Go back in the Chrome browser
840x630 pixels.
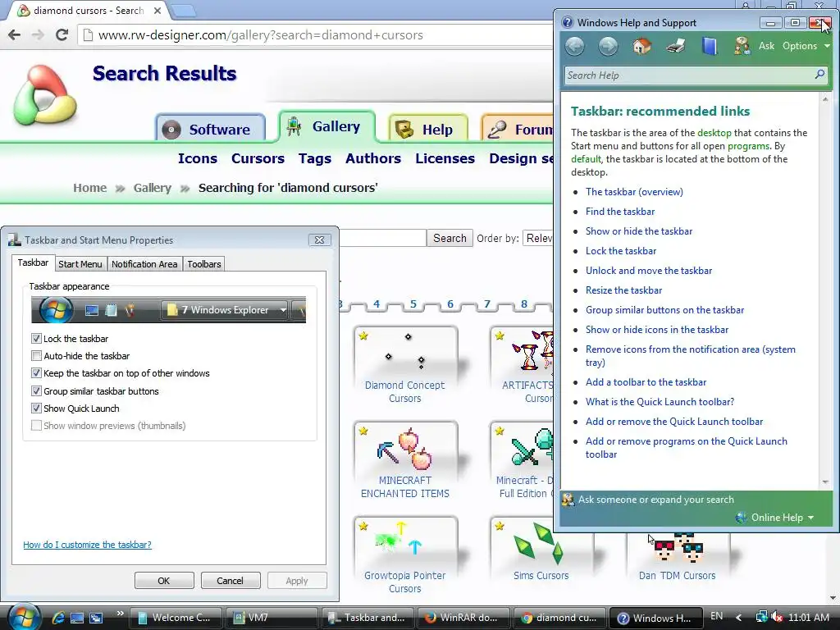tap(15, 34)
